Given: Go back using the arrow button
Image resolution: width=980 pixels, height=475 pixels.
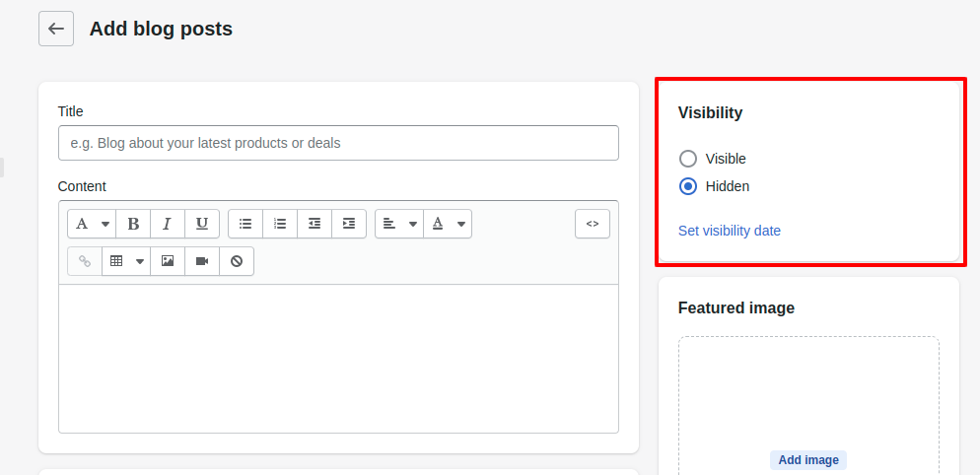Looking at the screenshot, I should [56, 29].
